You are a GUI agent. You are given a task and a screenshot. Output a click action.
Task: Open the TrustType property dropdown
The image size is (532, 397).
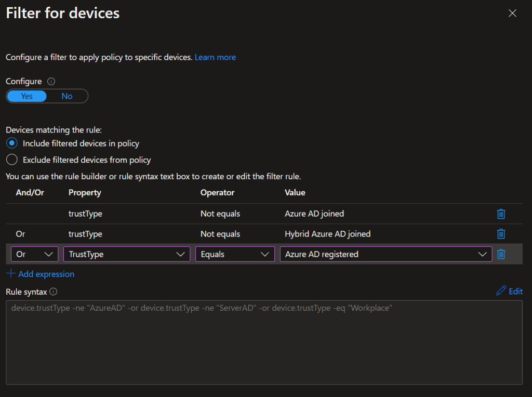(126, 254)
